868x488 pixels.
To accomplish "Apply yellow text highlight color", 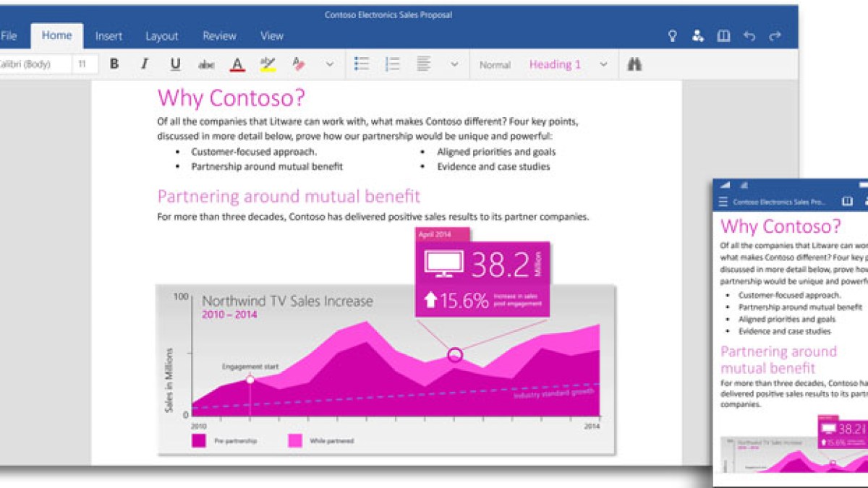I will tap(268, 65).
